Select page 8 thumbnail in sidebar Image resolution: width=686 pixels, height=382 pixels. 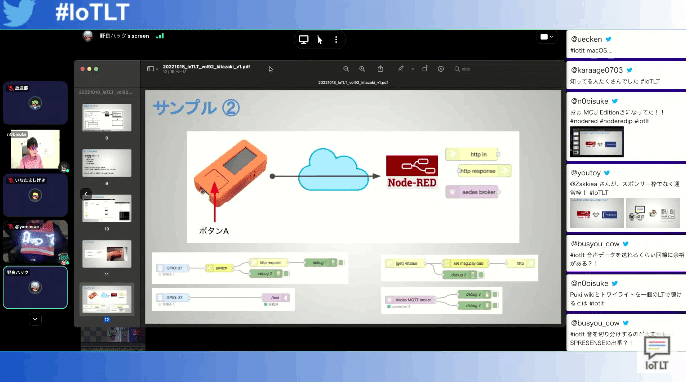tap(106, 117)
